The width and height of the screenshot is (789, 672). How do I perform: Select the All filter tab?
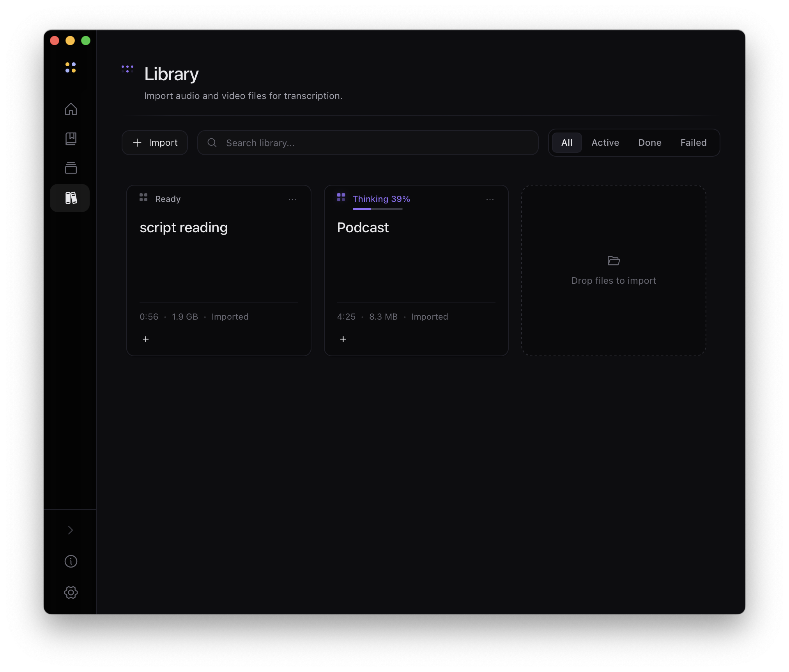click(567, 143)
